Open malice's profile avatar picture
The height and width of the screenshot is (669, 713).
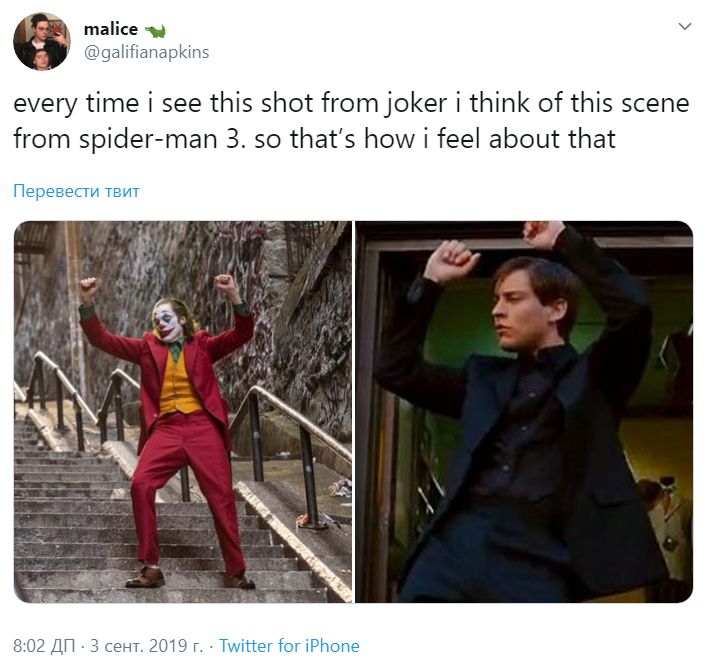click(42, 41)
